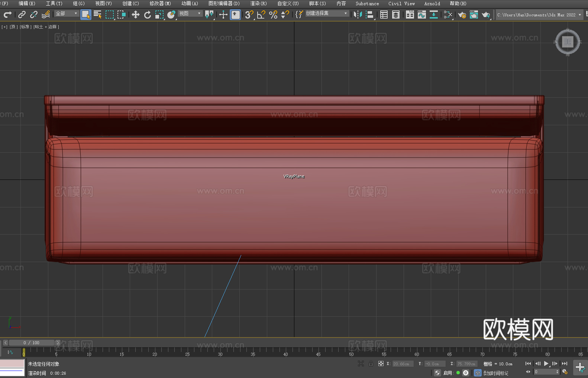Click the Play Animation button
Viewport: 588px width, 378px height.
point(546,364)
